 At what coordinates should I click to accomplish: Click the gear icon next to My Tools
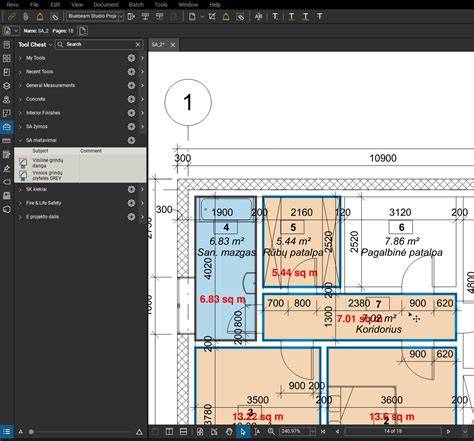tap(131, 58)
